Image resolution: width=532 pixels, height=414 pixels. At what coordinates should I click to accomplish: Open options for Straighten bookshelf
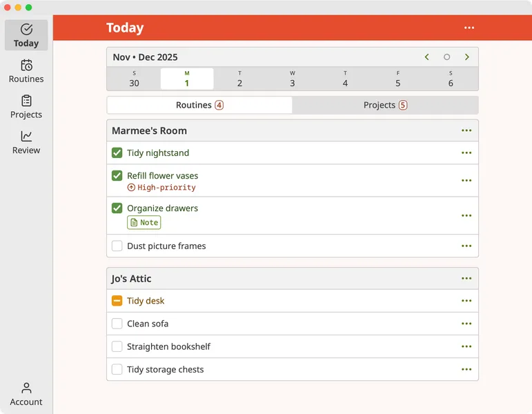pos(466,346)
